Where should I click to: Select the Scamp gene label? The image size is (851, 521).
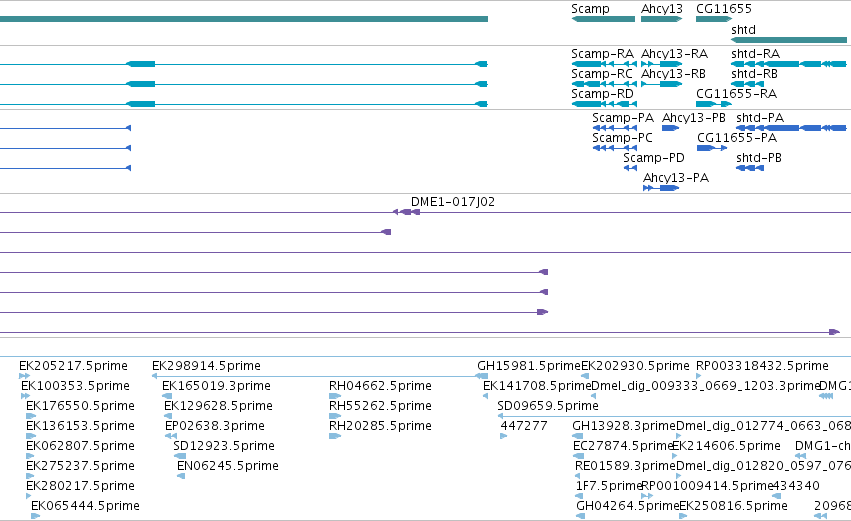click(590, 9)
